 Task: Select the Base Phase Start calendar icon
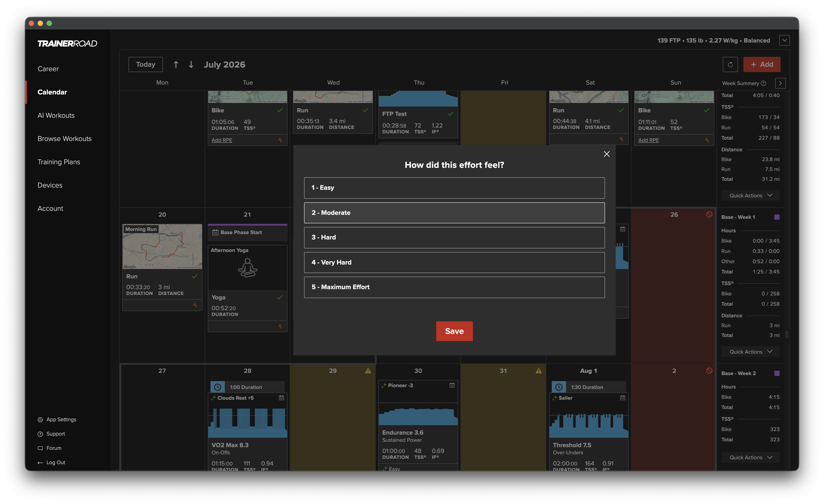tap(215, 232)
